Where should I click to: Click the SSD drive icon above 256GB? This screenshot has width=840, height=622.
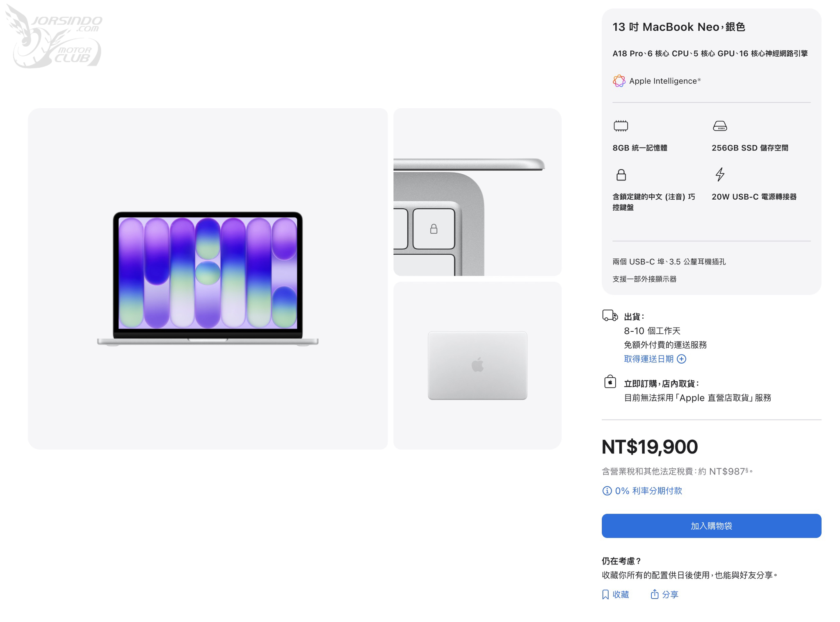719,126
